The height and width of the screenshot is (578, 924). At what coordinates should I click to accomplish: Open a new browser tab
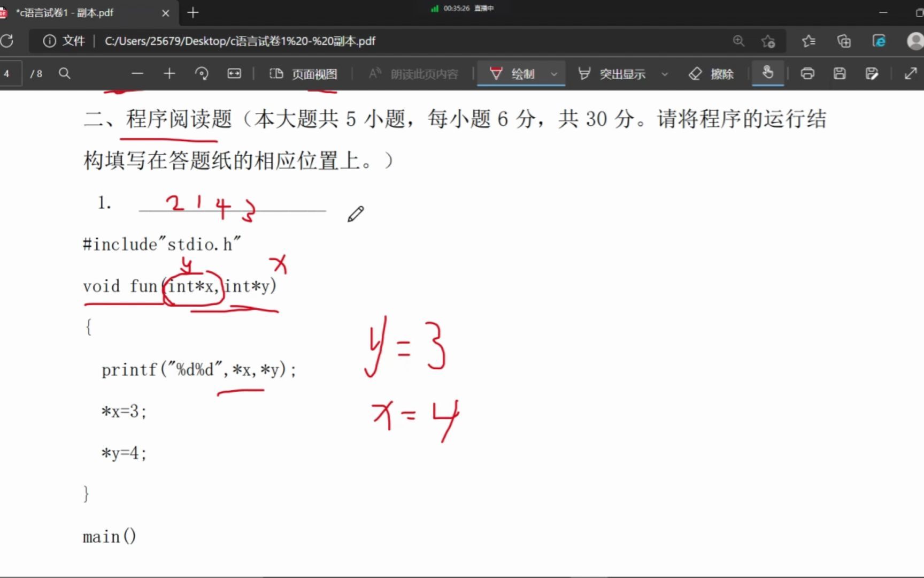point(192,13)
